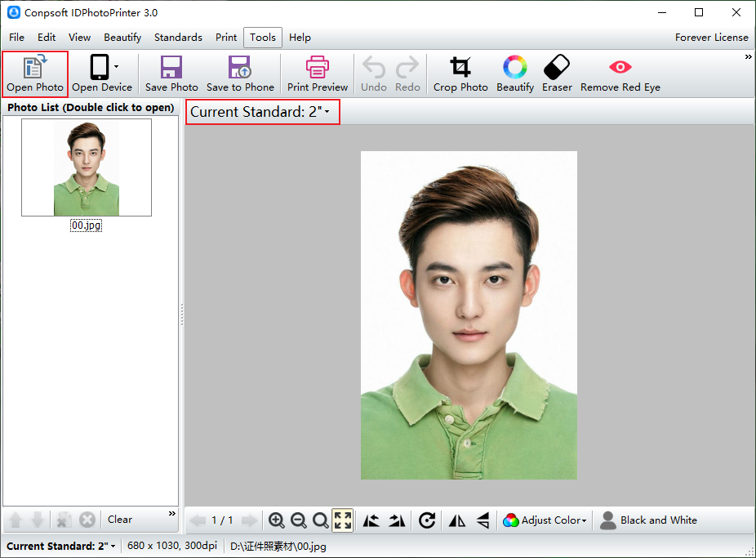The image size is (756, 558).
Task: Go to the next photo arrow
Action: point(249,520)
